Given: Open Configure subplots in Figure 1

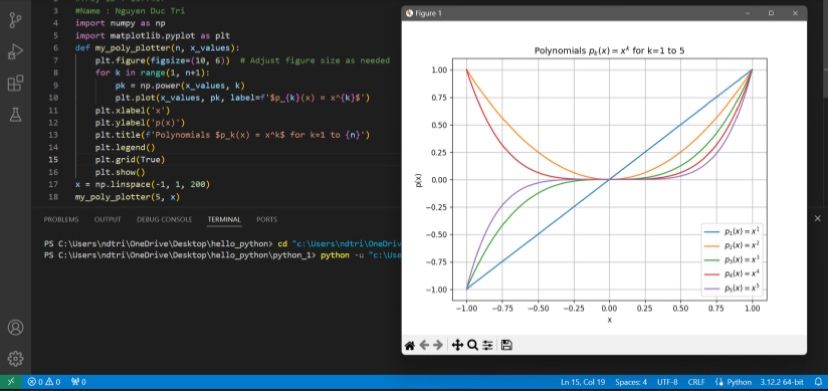Looking at the screenshot, I should click(x=487, y=345).
